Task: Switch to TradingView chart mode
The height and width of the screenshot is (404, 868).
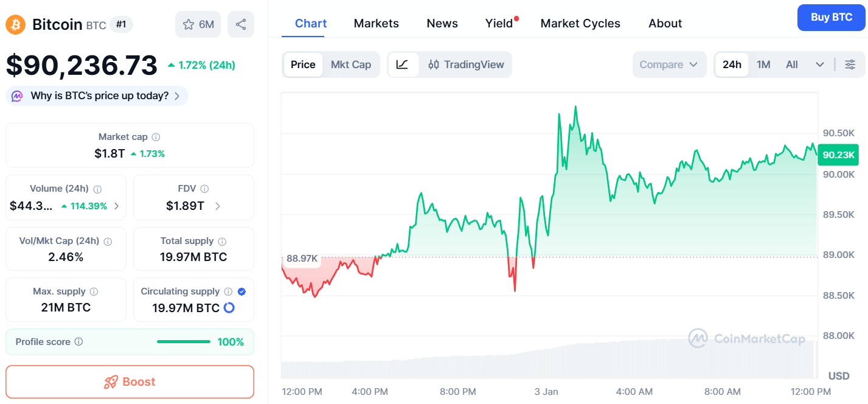Action: [x=466, y=64]
